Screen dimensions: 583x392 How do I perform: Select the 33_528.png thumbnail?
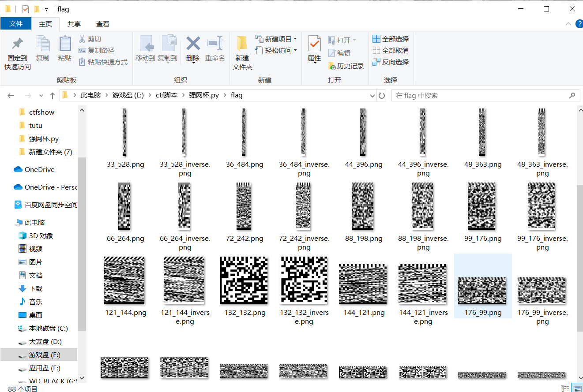coord(124,132)
